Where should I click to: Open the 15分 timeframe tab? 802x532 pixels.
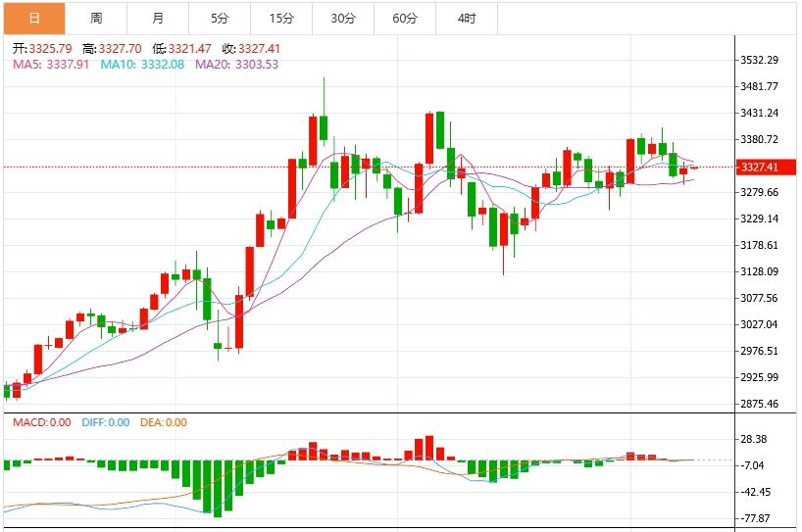tap(281, 19)
